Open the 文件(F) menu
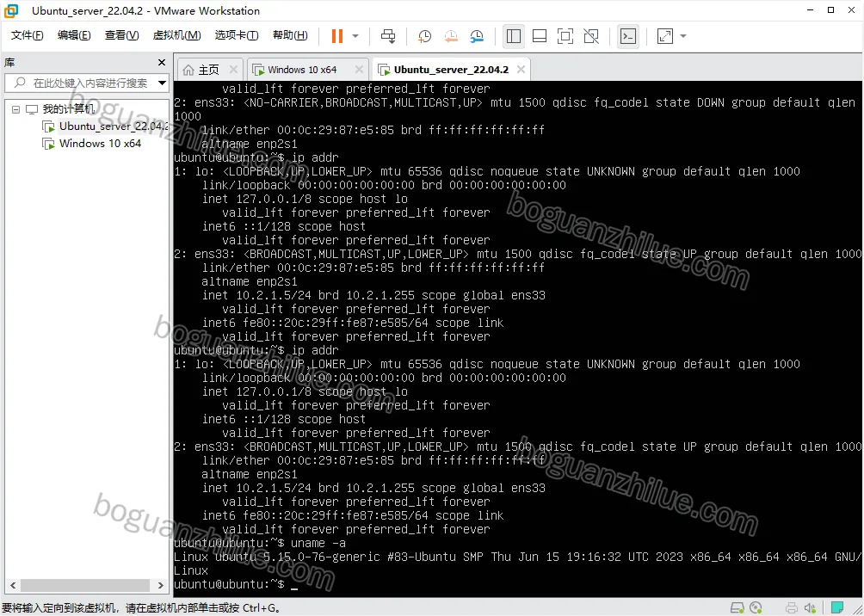 27,35
